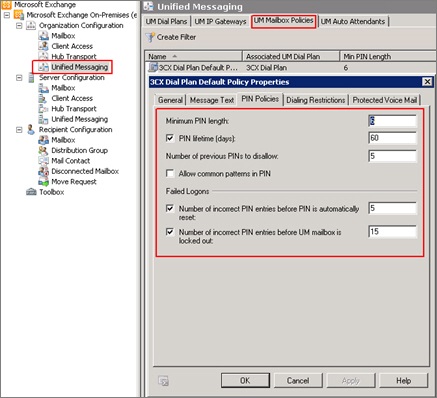Open the Protected Voice Mail tab
Viewport: 437px width, 398px height.
point(385,100)
